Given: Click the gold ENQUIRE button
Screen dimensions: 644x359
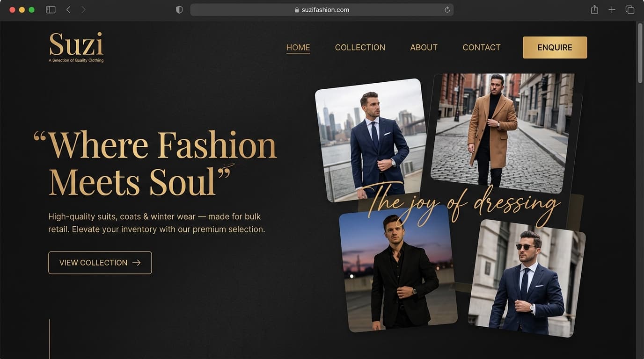Looking at the screenshot, I should point(555,48).
